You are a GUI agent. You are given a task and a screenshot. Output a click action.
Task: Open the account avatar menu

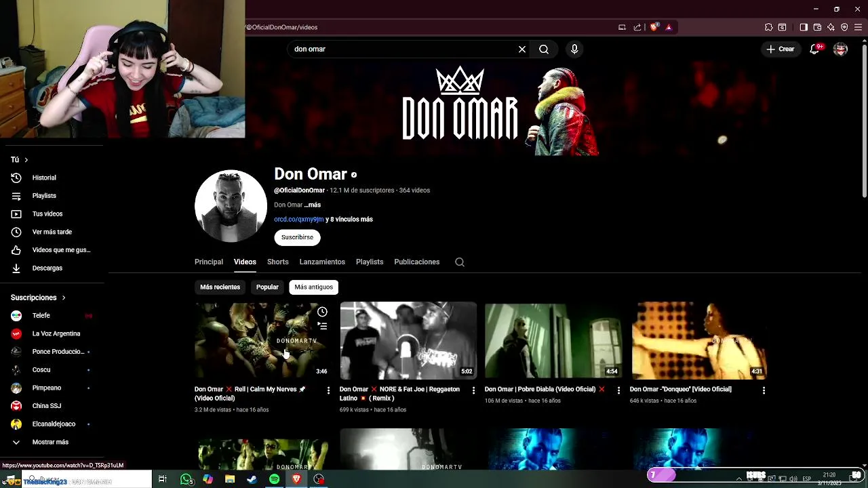pyautogui.click(x=840, y=49)
